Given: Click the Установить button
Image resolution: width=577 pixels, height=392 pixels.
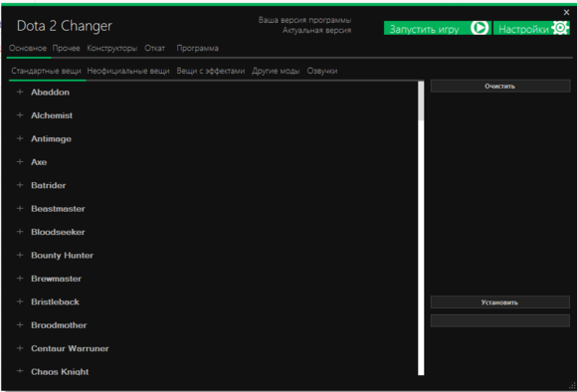Looking at the screenshot, I should (x=500, y=302).
